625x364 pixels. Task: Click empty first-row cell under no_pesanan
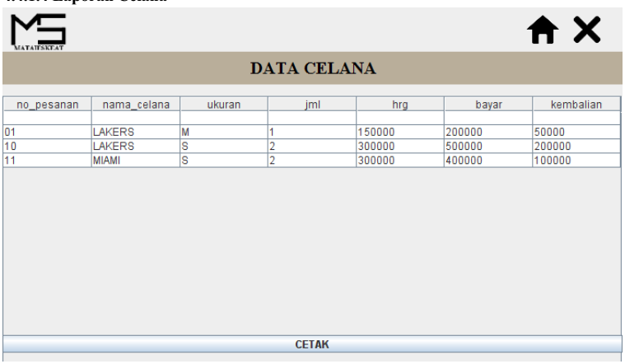tap(48, 118)
